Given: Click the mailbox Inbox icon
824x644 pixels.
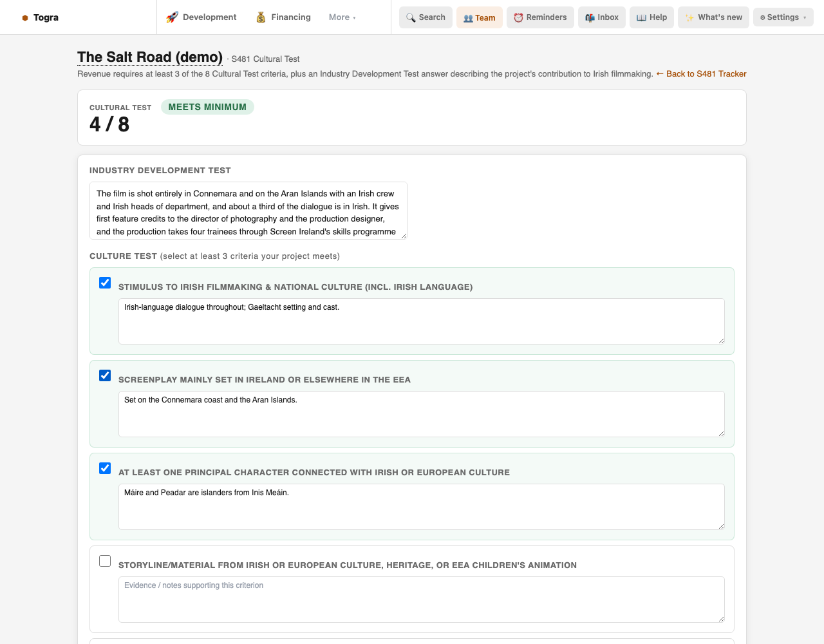Looking at the screenshot, I should pos(590,17).
